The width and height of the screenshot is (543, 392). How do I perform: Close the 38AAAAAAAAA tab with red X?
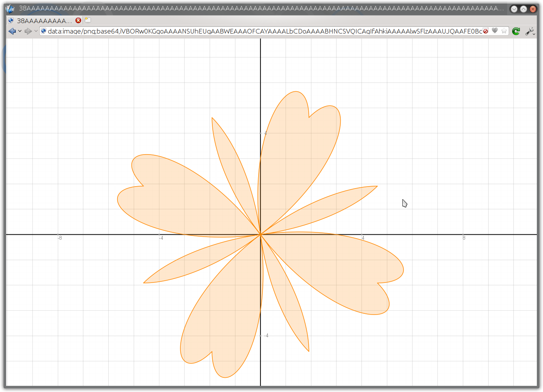coord(78,20)
